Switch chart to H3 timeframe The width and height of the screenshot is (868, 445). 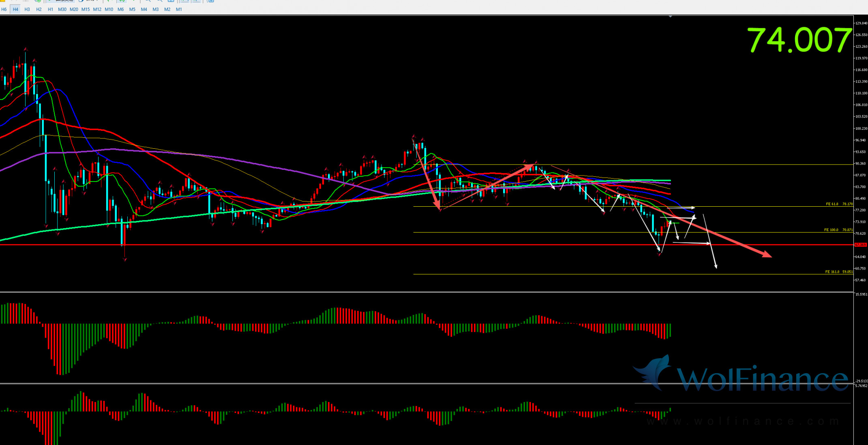(x=27, y=9)
